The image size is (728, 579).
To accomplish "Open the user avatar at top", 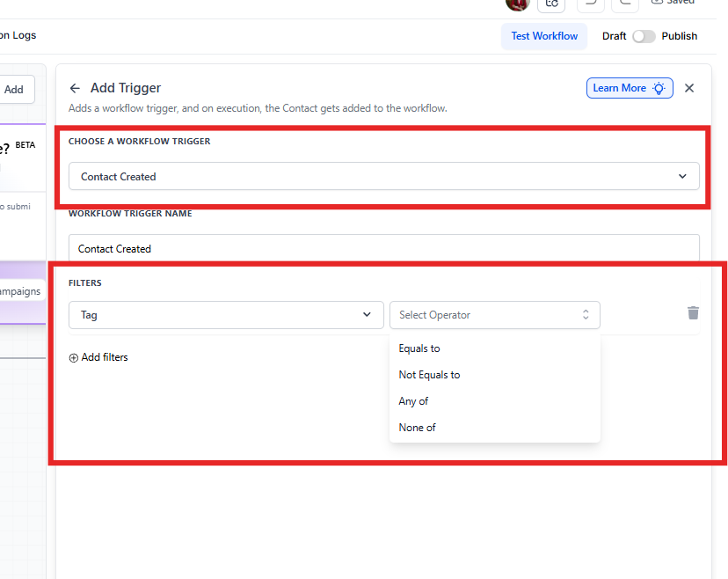I will (x=517, y=4).
